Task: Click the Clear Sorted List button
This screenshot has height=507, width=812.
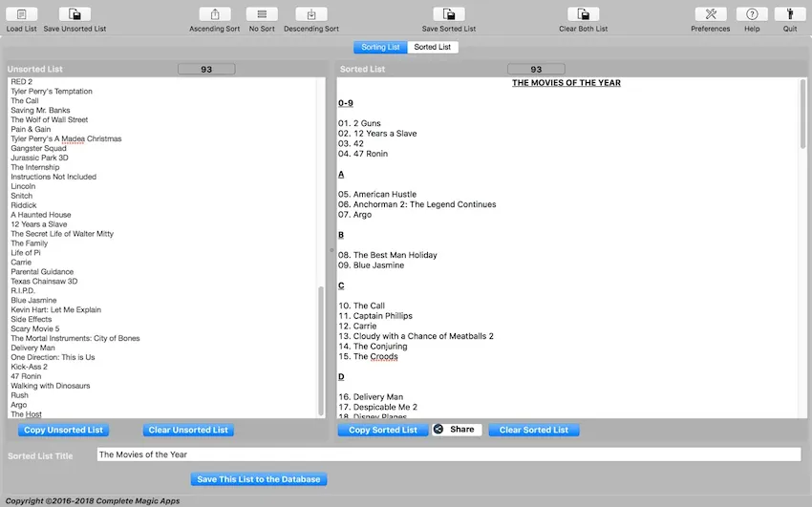Action: (534, 430)
